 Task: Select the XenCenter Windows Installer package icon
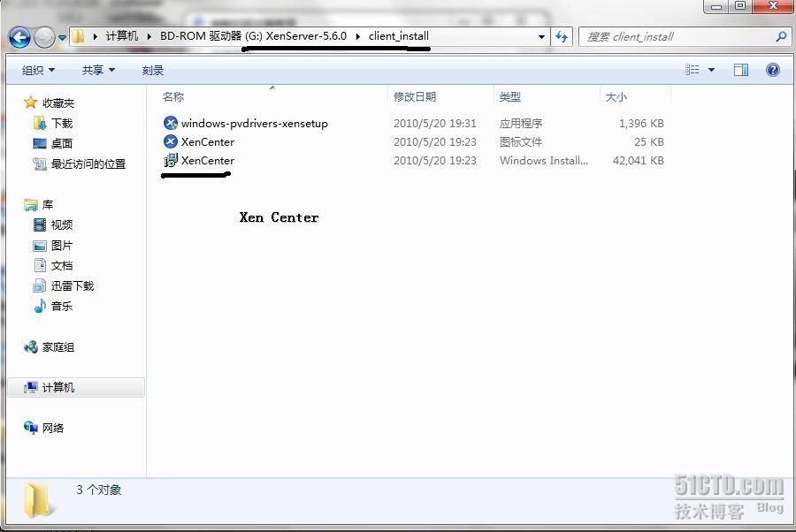(x=171, y=160)
